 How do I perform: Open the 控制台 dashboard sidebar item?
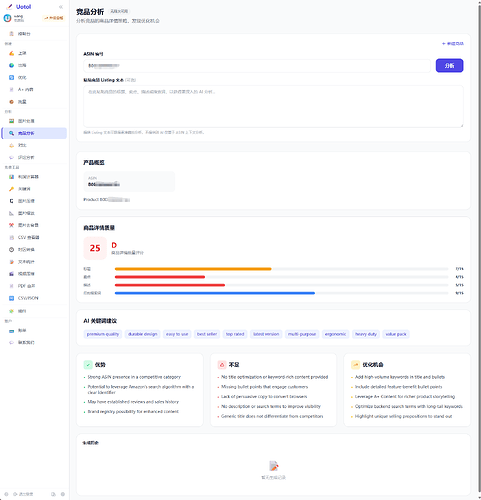34,34
